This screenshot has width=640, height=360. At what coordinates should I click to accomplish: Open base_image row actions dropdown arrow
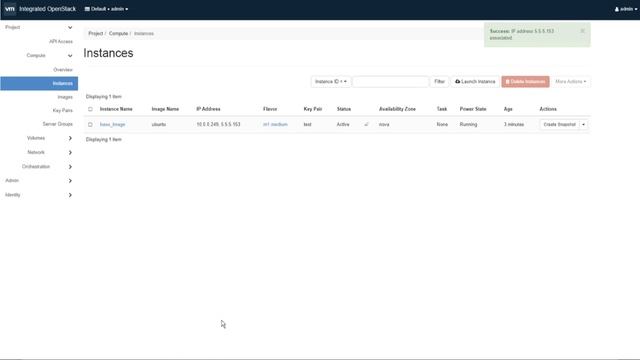[584, 124]
